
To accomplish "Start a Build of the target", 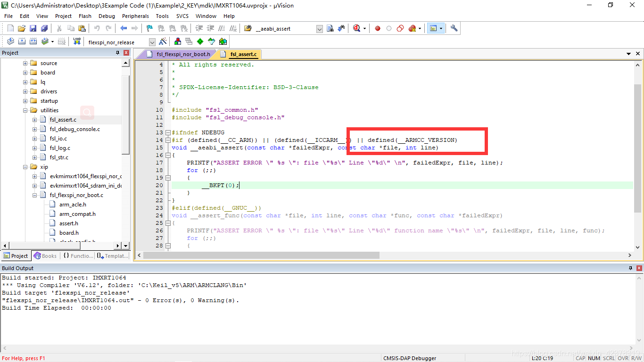I will [21, 41].
